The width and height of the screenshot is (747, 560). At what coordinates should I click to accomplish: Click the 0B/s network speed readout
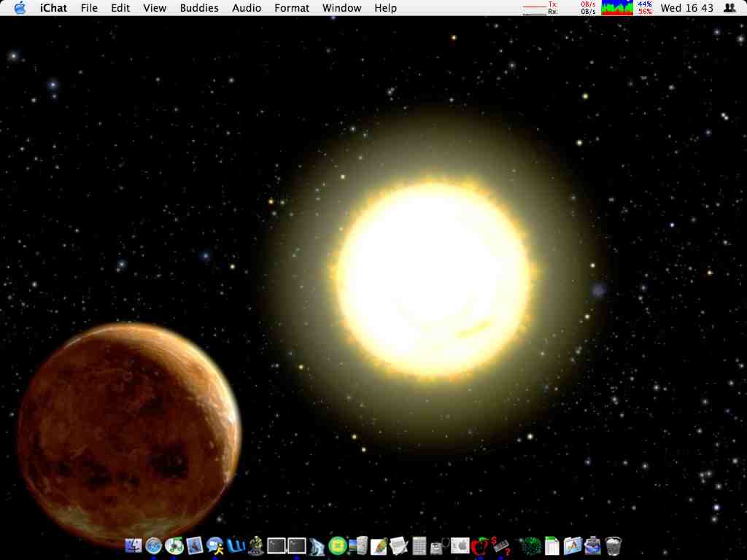(589, 7)
